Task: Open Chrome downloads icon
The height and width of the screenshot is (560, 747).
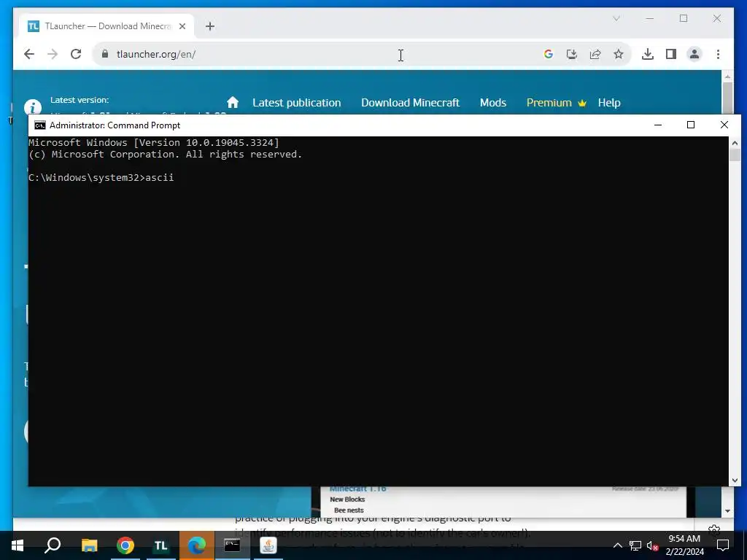Action: (x=648, y=54)
